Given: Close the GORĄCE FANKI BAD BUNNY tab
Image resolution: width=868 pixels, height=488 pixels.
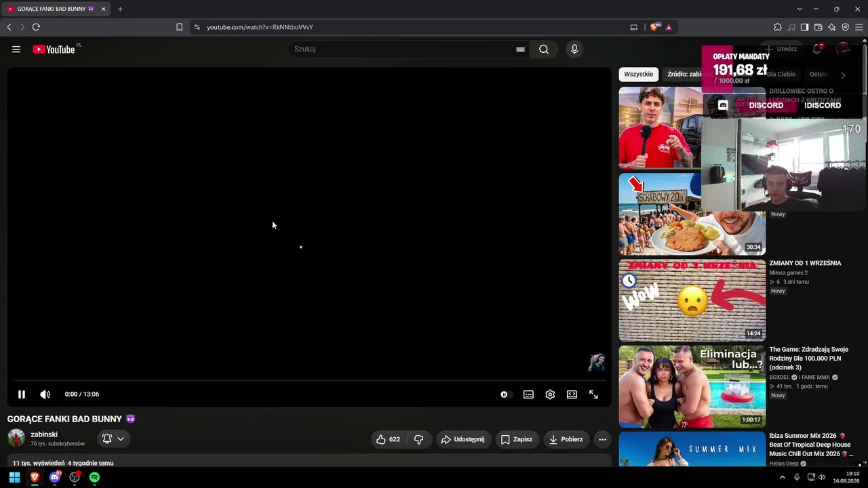Looking at the screenshot, I should pyautogui.click(x=103, y=9).
